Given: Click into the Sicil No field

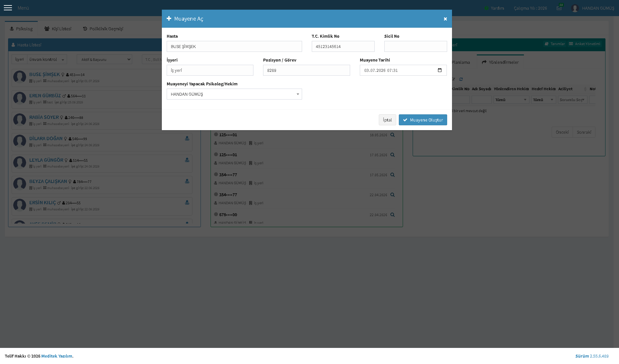Looking at the screenshot, I should (416, 46).
